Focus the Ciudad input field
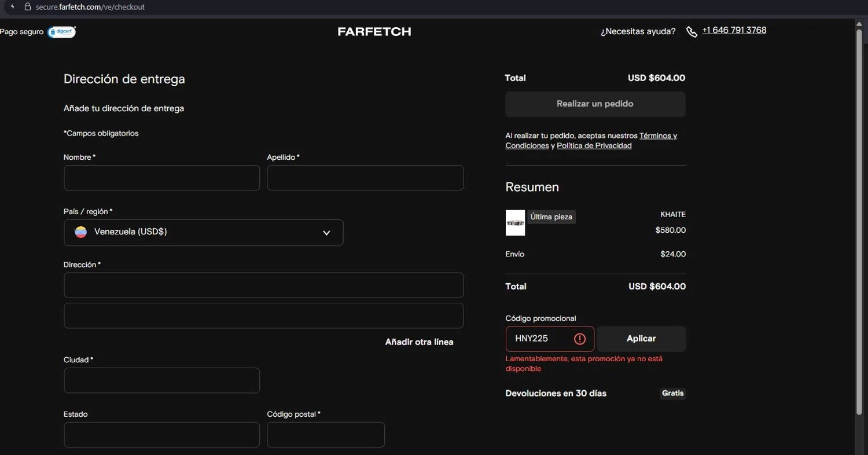 tap(162, 380)
